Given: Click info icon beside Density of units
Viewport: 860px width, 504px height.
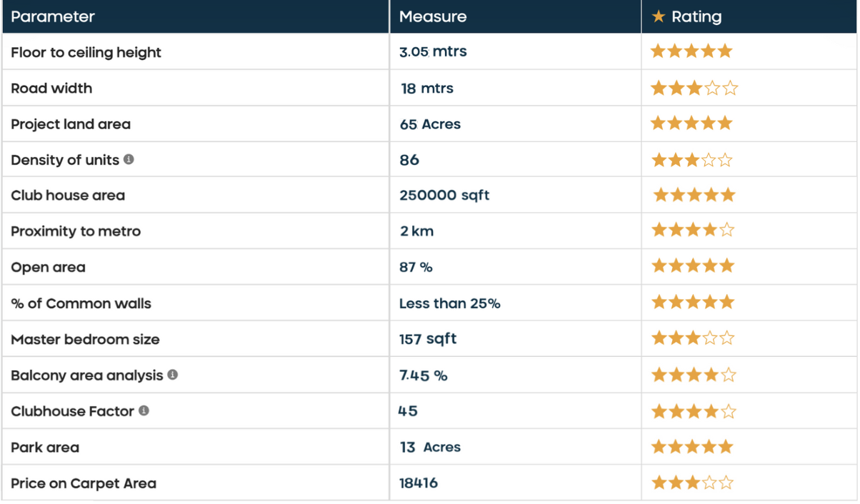Looking at the screenshot, I should (129, 160).
